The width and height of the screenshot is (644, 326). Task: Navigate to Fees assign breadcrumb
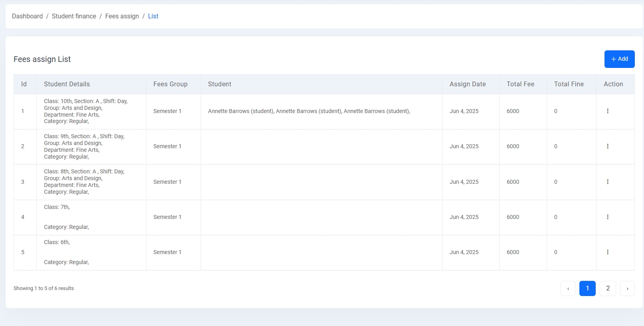[x=122, y=16]
